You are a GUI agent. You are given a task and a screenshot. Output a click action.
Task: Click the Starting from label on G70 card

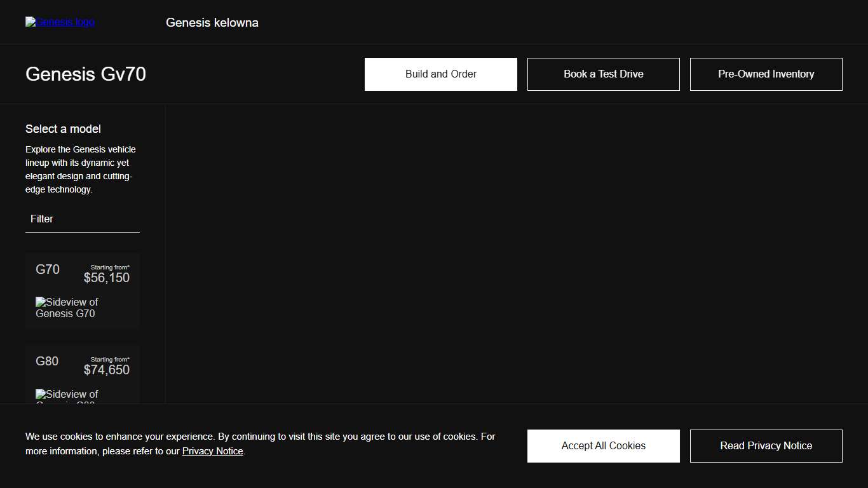pos(110,268)
